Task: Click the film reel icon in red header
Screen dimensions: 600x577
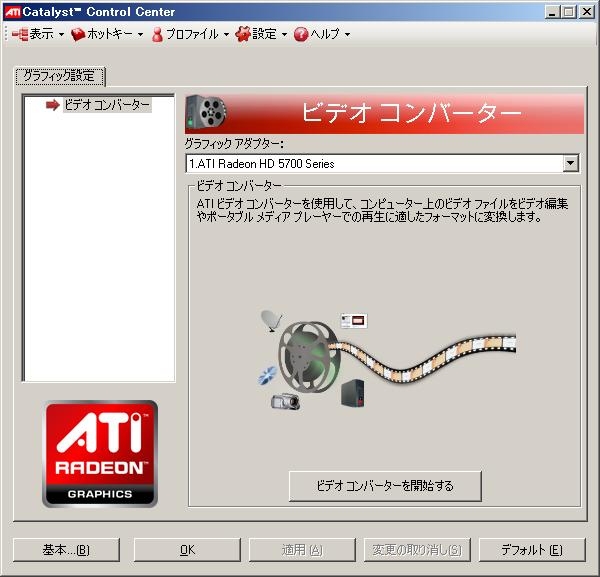Action: 206,112
